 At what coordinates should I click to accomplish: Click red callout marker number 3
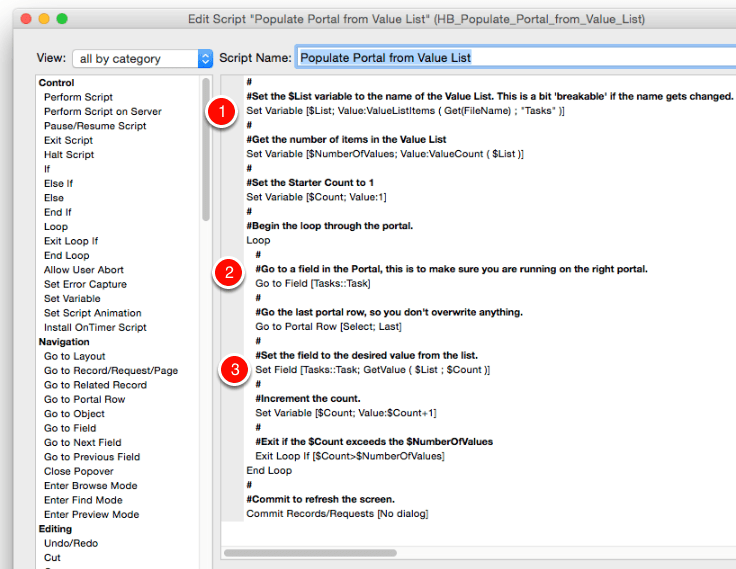[234, 370]
